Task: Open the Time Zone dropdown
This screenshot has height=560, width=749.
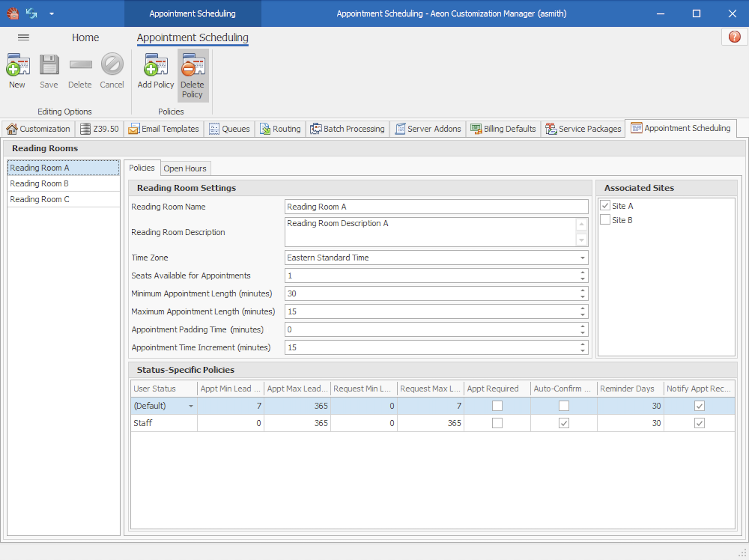Action: coord(582,258)
